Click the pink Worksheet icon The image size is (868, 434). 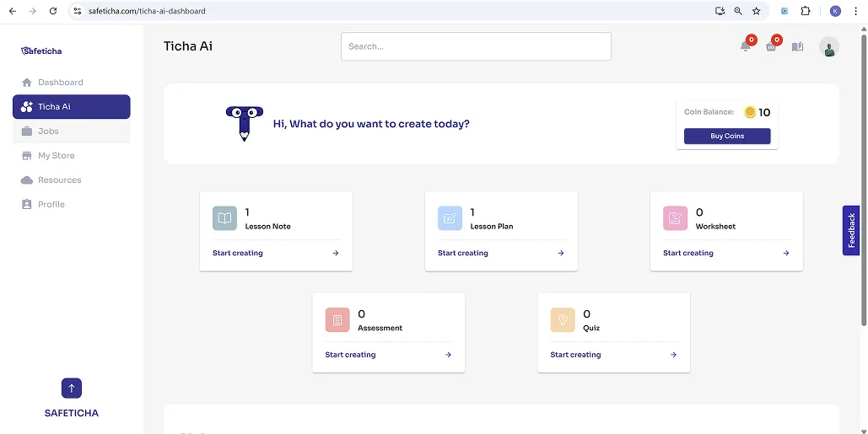pyautogui.click(x=675, y=218)
